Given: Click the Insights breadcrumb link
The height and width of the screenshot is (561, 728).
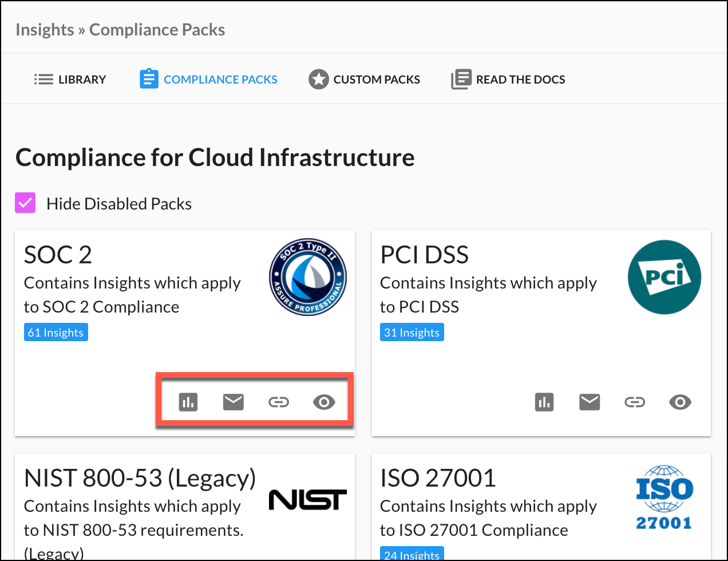Looking at the screenshot, I should [x=45, y=30].
